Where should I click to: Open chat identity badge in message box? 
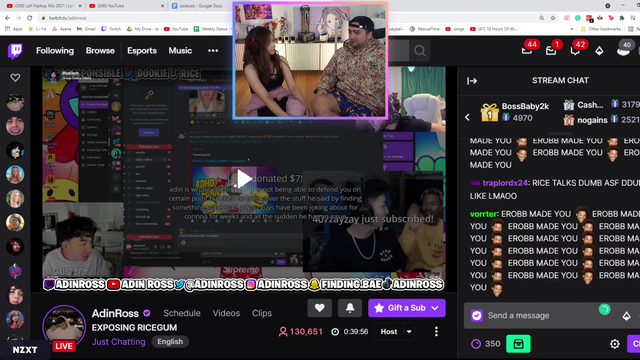pyautogui.click(x=477, y=316)
